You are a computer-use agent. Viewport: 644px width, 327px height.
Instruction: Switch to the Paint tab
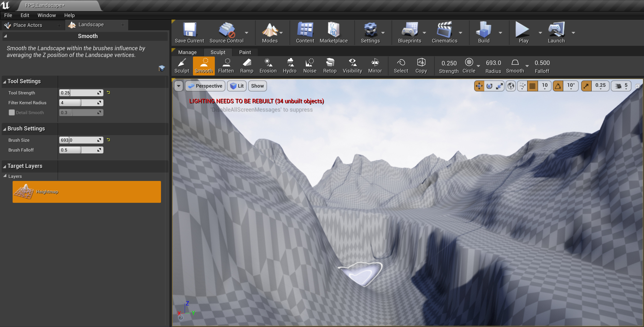tap(245, 52)
